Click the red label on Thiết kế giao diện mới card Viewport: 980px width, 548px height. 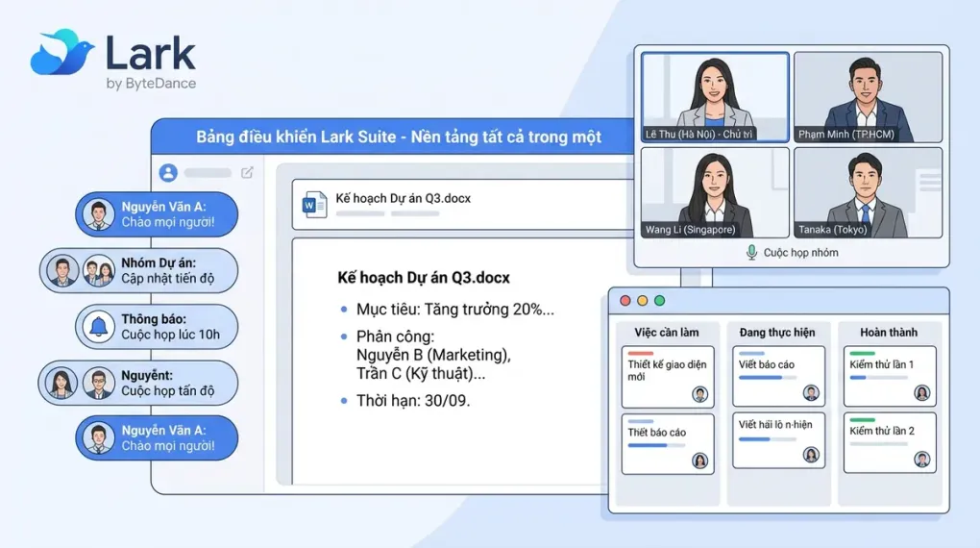641,354
